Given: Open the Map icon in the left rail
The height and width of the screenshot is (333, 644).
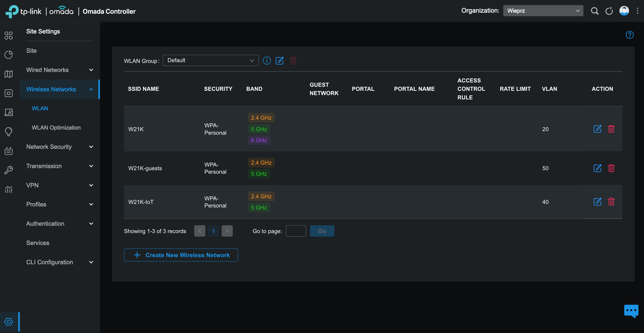Looking at the screenshot, I should (9, 74).
